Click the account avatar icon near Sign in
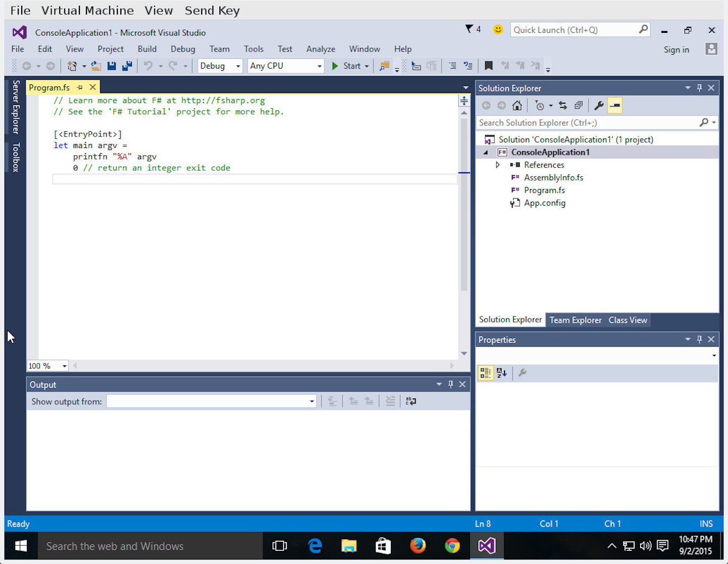728x564 pixels. click(711, 49)
